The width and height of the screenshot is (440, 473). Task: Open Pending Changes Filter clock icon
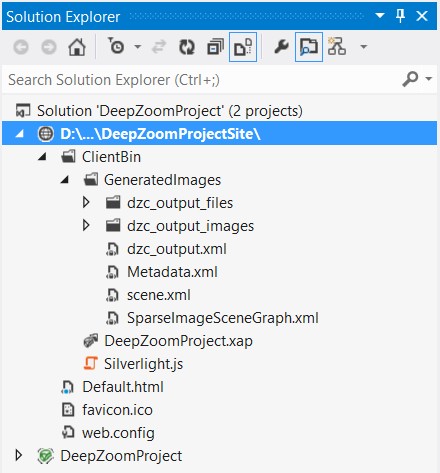[116, 46]
